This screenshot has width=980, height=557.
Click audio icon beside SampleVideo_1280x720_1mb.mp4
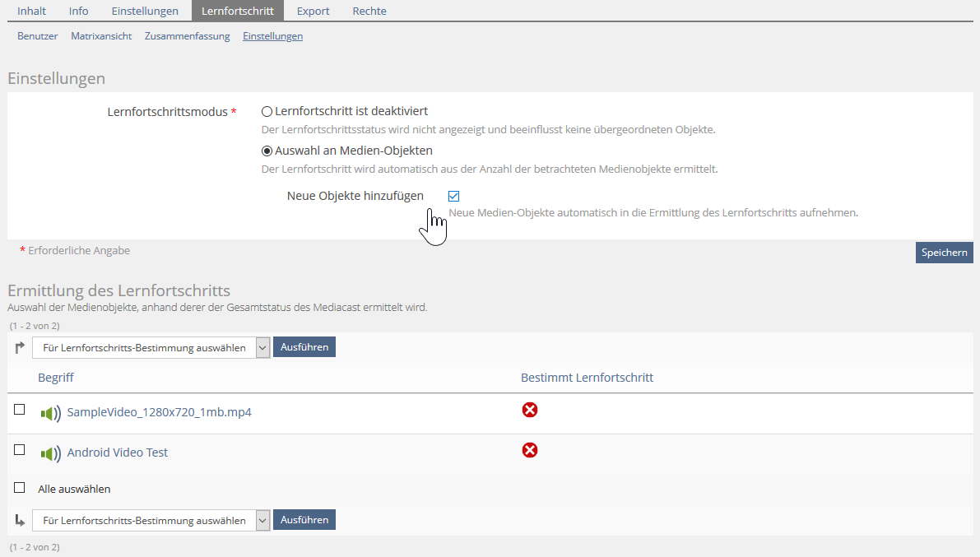coord(51,413)
